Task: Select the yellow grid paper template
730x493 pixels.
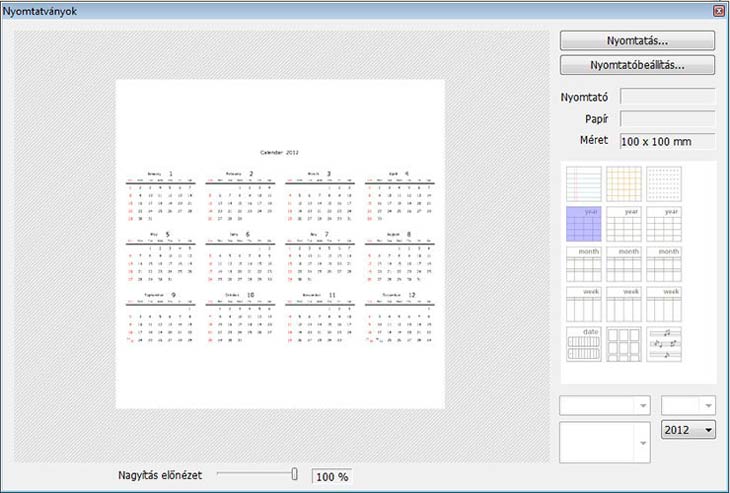Action: point(623,183)
